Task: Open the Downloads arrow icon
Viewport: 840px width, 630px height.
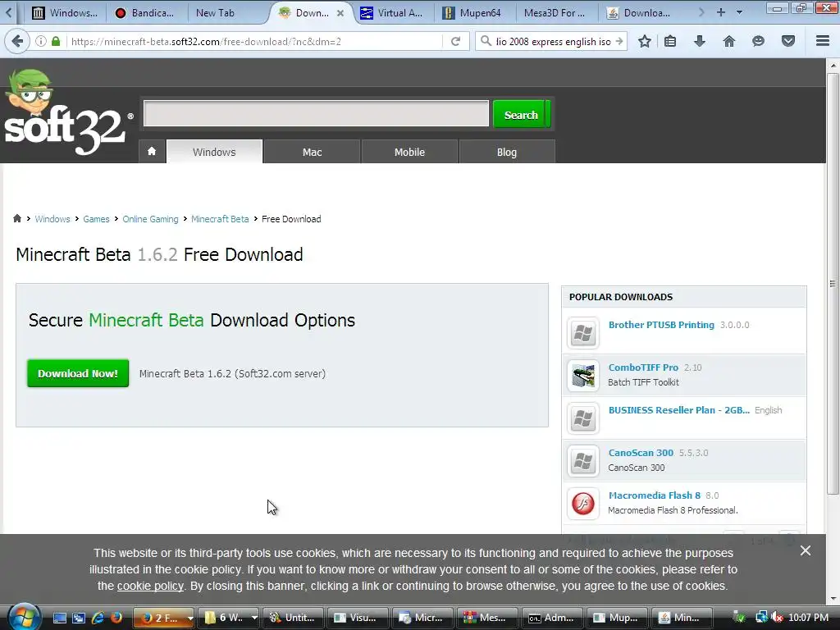Action: tap(700, 41)
